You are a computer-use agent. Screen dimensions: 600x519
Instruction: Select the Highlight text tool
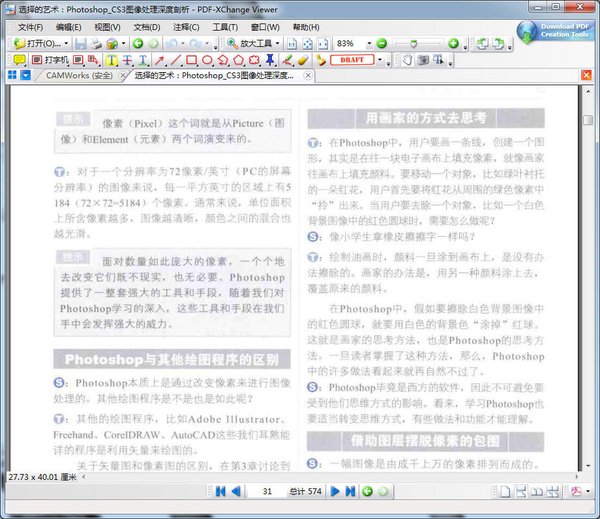click(x=111, y=60)
